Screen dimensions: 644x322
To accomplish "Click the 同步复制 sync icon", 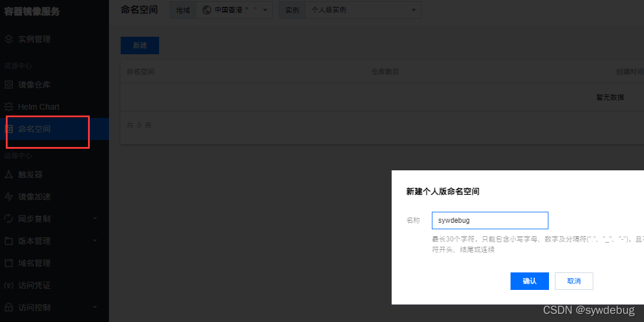I will [x=9, y=219].
